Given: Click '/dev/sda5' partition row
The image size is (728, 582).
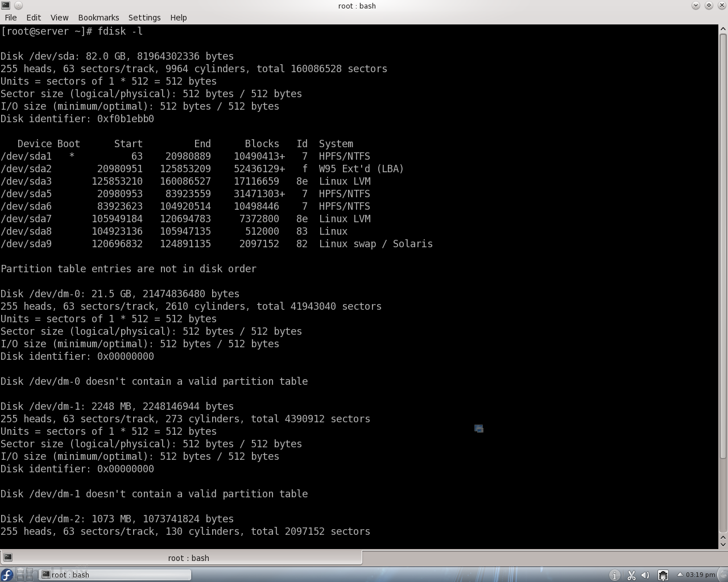Looking at the screenshot, I should coord(185,194).
